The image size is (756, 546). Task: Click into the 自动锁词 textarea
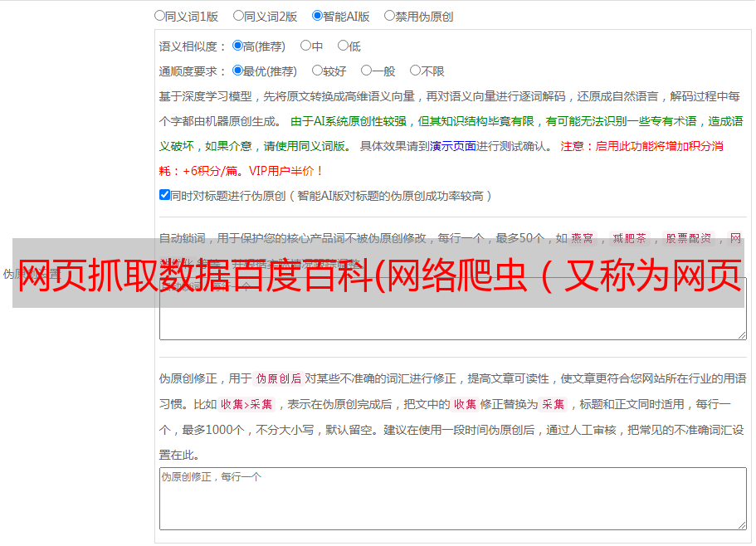(x=453, y=309)
